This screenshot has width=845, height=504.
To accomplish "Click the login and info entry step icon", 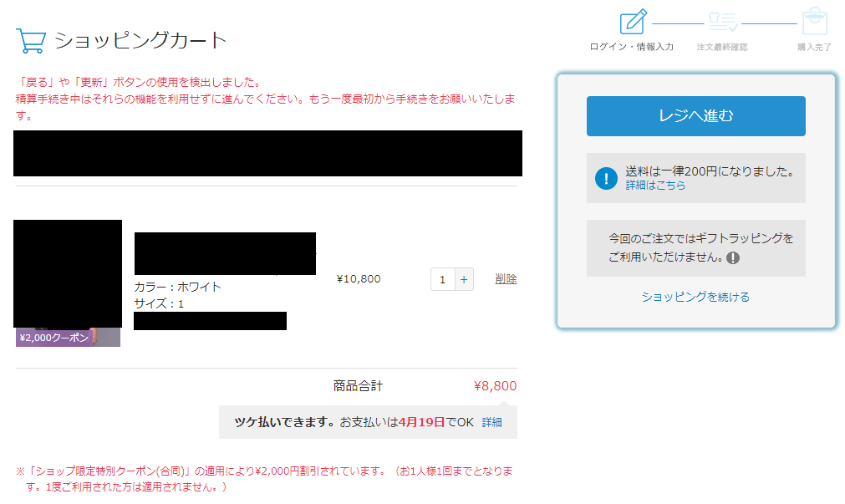I will point(634,22).
